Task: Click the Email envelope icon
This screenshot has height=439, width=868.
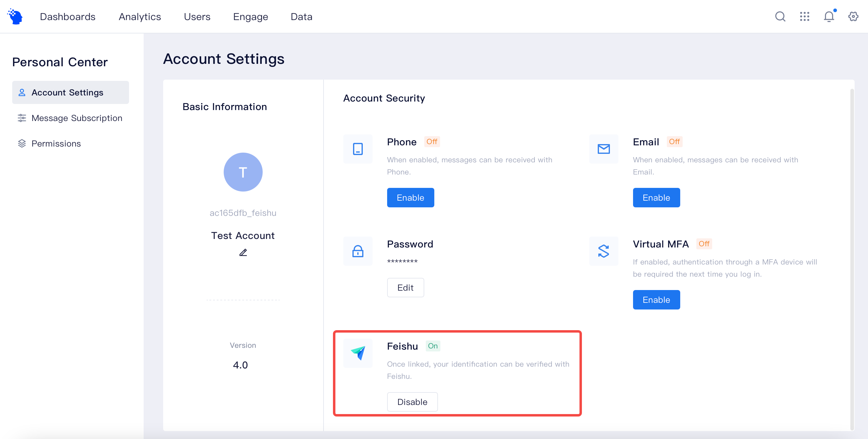Action: click(x=604, y=149)
